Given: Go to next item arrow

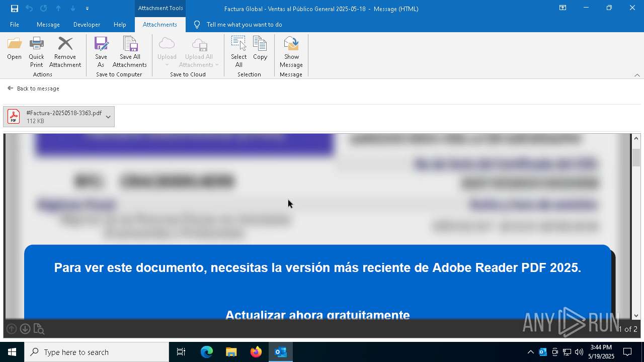Looking at the screenshot, I should pos(73,9).
